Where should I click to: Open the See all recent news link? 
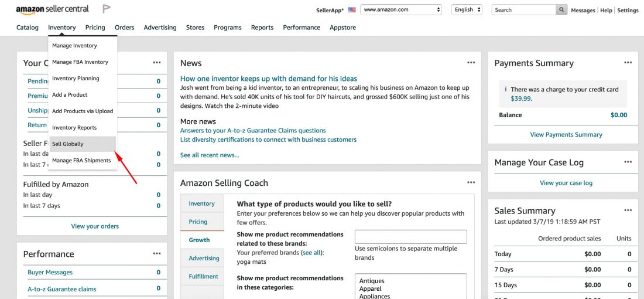coord(210,155)
